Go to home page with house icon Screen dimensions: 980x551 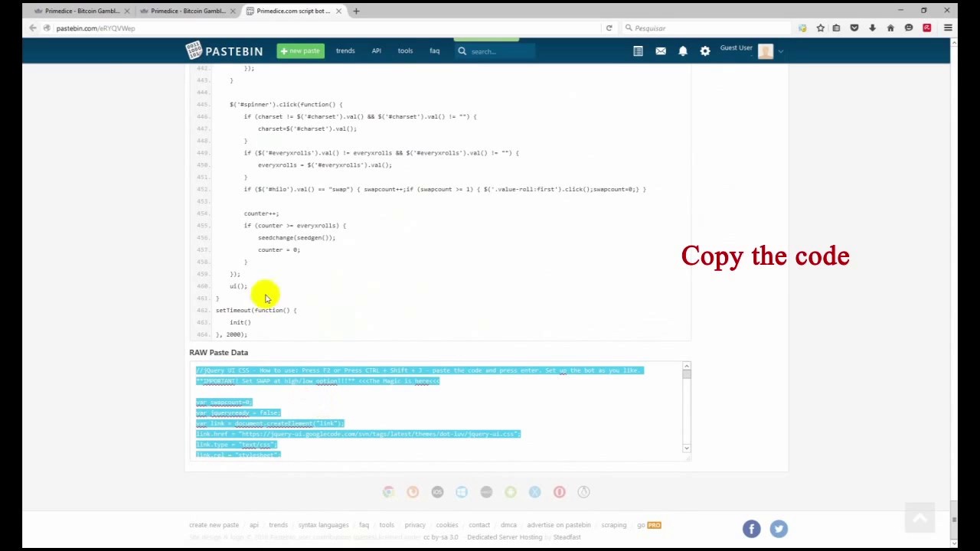click(x=890, y=28)
